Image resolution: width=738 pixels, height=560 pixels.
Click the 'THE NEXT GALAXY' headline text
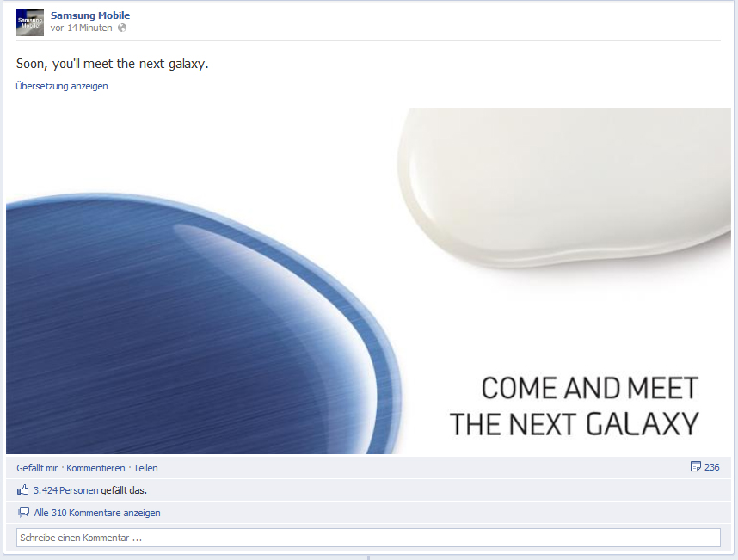tap(575, 424)
